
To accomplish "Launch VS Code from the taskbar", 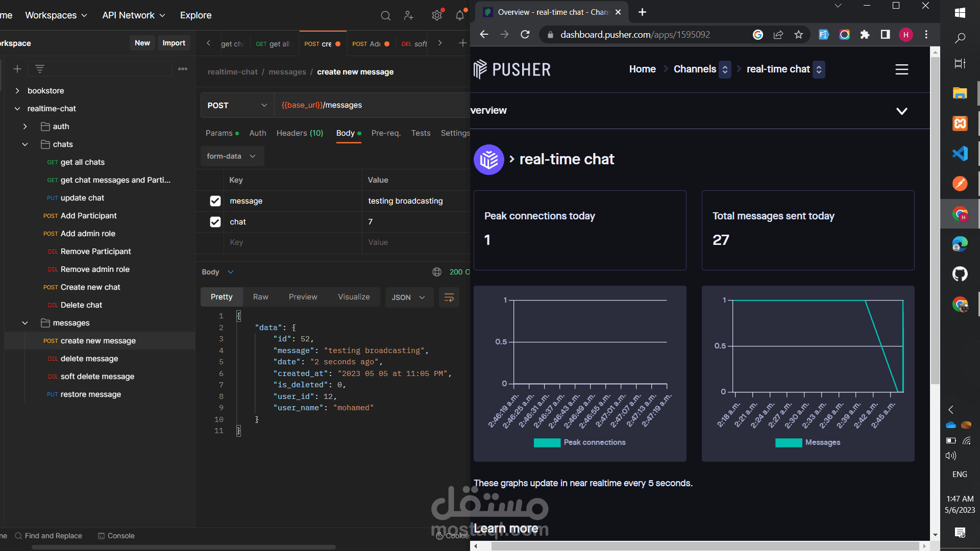I will [x=960, y=153].
